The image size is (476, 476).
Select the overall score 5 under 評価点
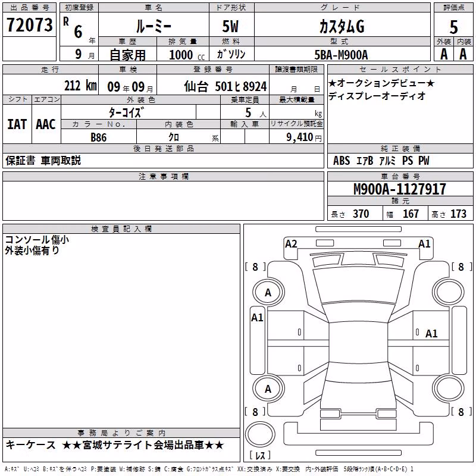(453, 27)
